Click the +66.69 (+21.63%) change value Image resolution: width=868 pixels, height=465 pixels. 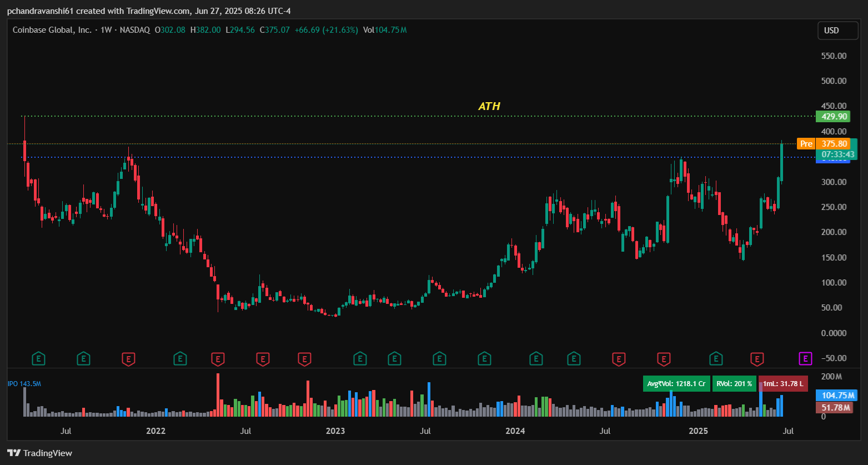coord(326,30)
